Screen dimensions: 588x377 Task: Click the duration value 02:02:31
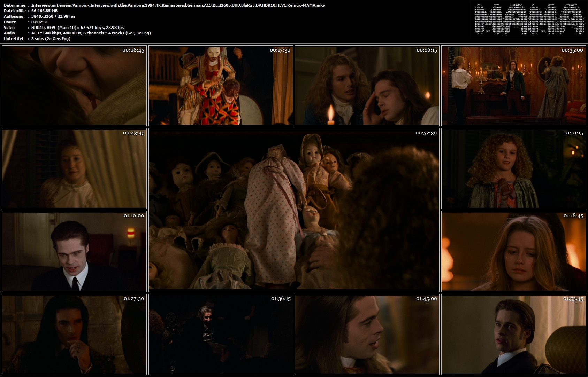(x=40, y=22)
